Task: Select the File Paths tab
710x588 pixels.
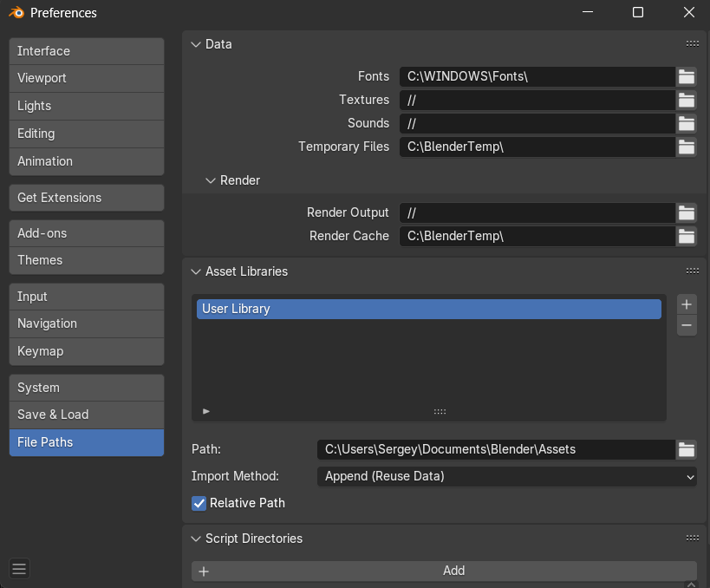Action: (x=87, y=442)
